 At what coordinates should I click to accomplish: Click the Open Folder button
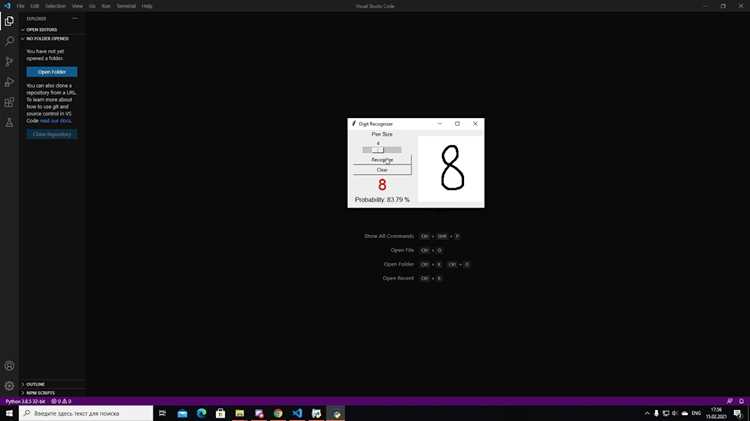click(52, 72)
